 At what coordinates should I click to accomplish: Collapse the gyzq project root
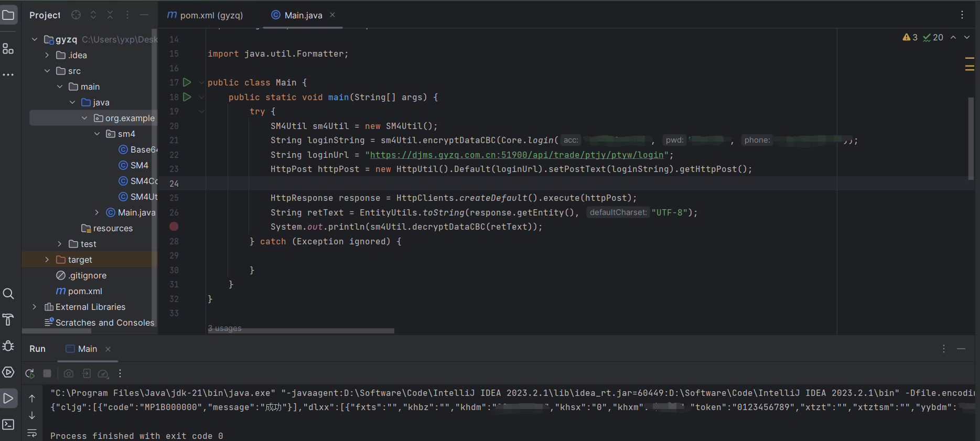(35, 39)
